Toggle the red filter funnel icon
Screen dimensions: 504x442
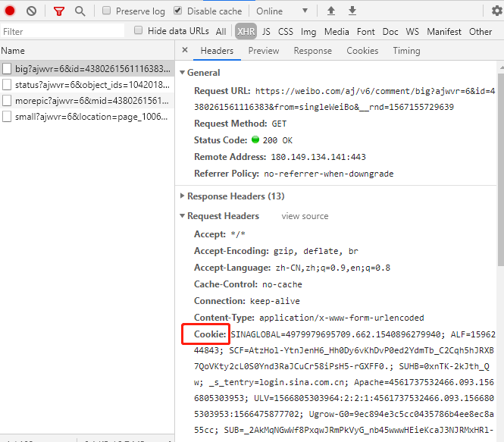tap(59, 11)
